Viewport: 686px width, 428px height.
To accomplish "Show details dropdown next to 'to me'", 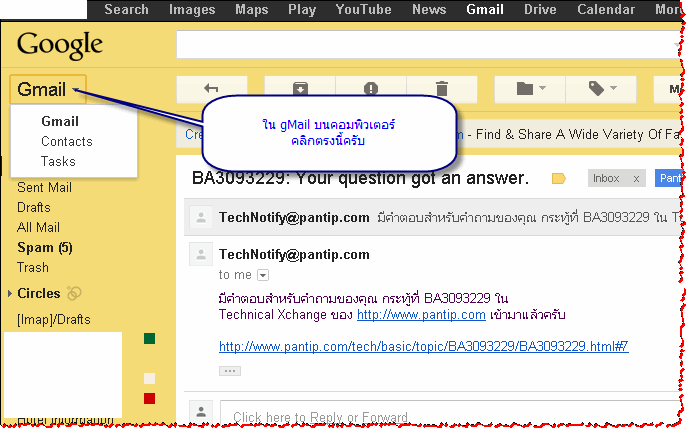I will [x=263, y=275].
